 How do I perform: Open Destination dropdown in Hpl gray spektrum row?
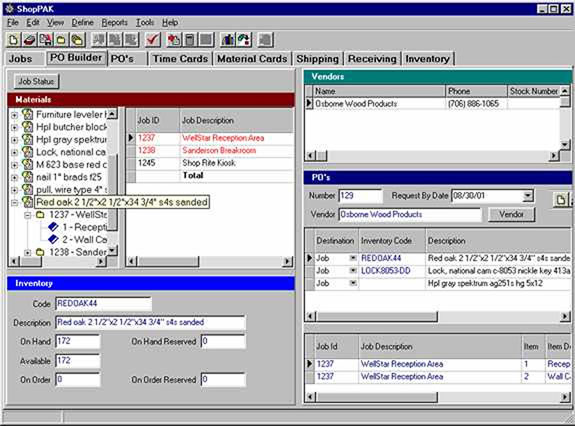(353, 283)
